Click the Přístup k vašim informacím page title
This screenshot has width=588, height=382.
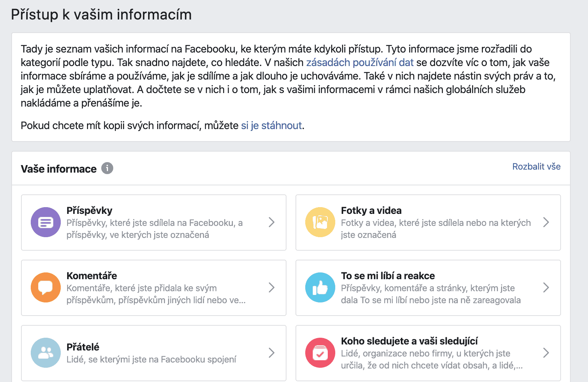(101, 15)
